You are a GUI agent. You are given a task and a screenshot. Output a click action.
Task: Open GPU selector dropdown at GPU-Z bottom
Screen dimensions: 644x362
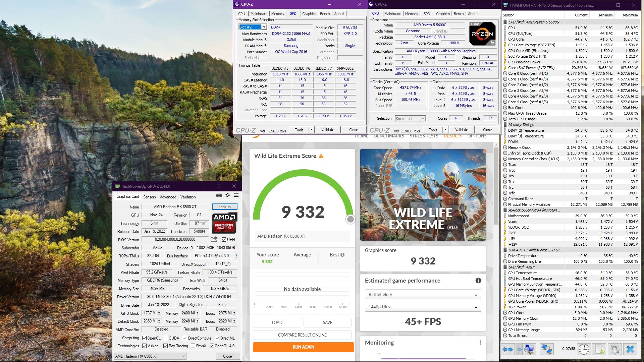[150, 356]
